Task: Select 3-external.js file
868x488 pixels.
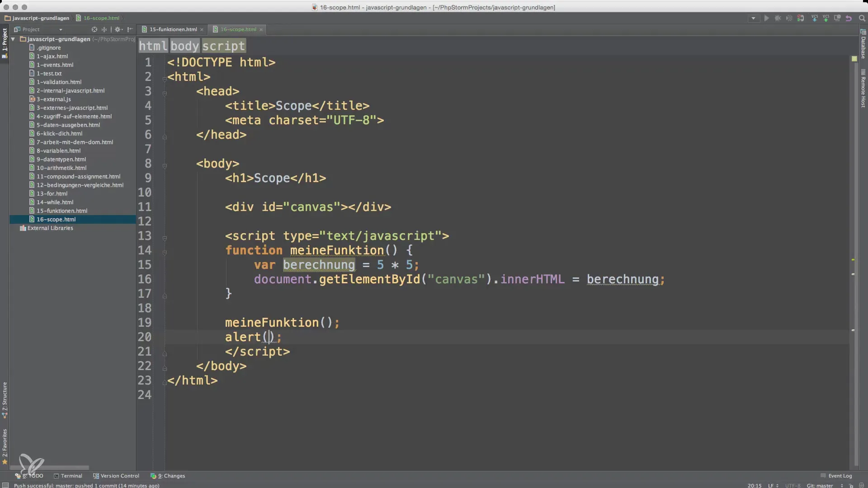Action: pos(53,99)
